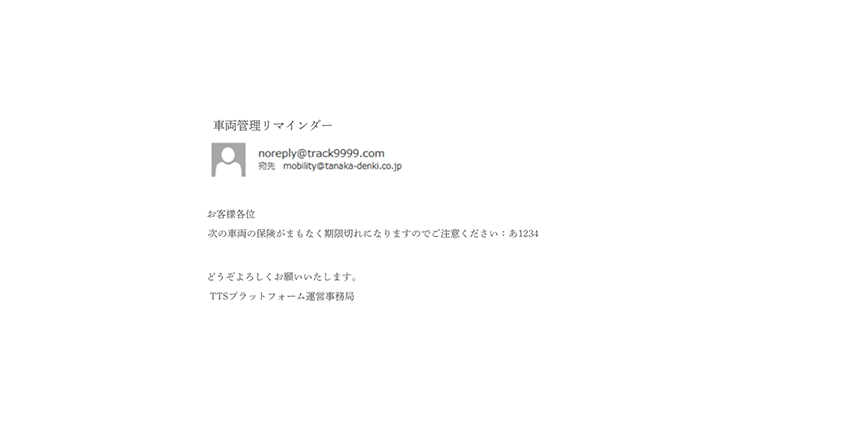This screenshot has width=864, height=432.
Task: Open sender address noreply@track9999.com
Action: 321,153
